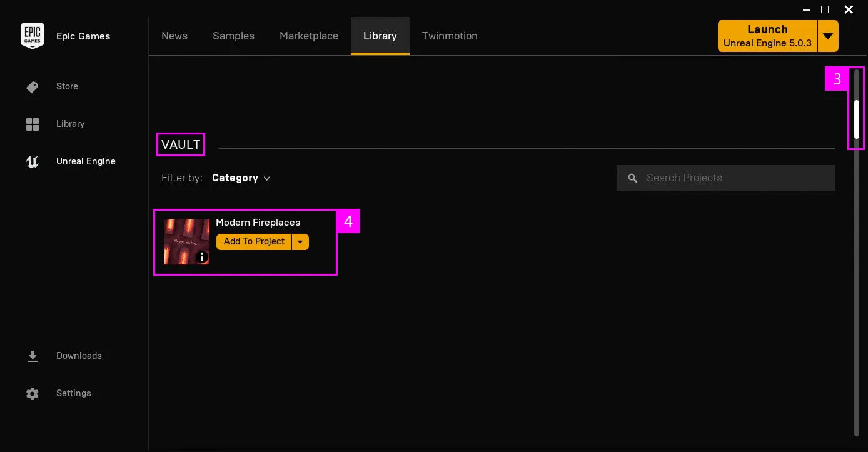Launch Unreal Engine 5.0.3
Viewport: 868px width, 452px height.
pos(767,36)
